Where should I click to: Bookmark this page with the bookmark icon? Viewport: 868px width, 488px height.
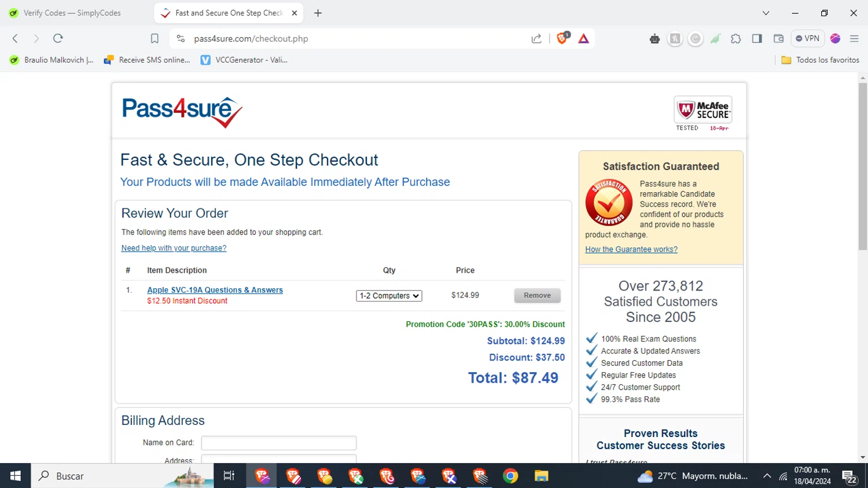pos(155,39)
